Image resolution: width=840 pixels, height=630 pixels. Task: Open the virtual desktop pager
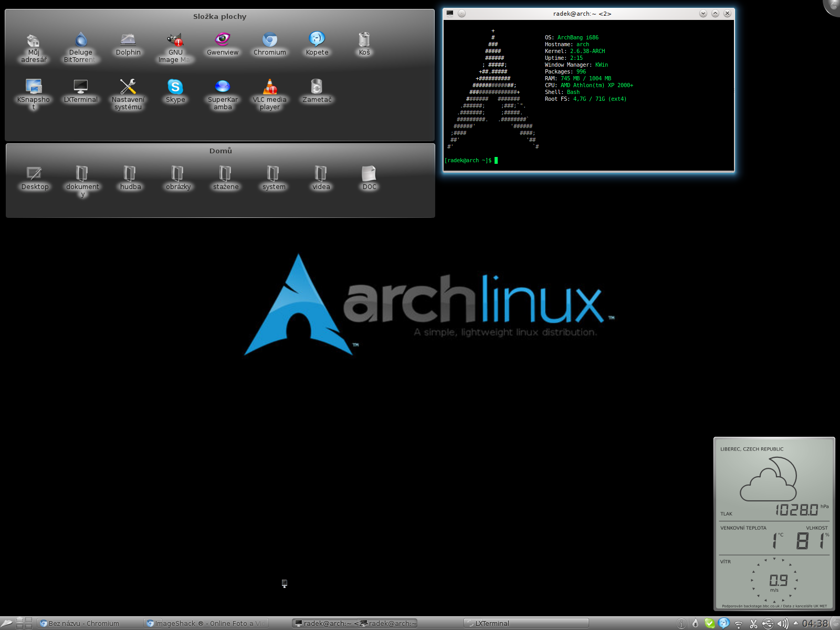pyautogui.click(x=24, y=623)
